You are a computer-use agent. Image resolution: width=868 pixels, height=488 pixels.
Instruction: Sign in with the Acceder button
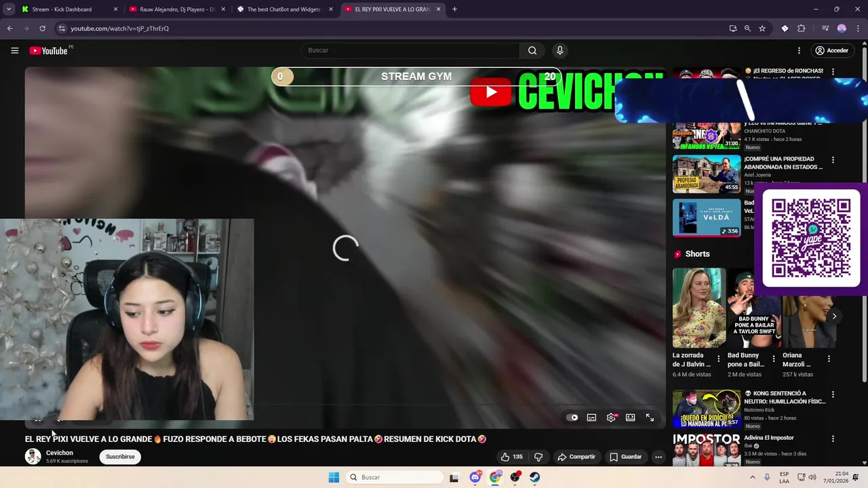point(831,50)
